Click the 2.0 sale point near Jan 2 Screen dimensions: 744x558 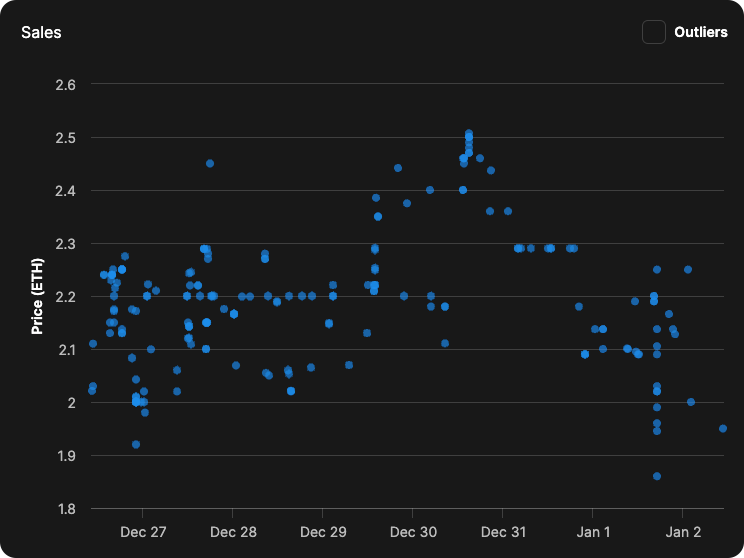pyautogui.click(x=691, y=402)
